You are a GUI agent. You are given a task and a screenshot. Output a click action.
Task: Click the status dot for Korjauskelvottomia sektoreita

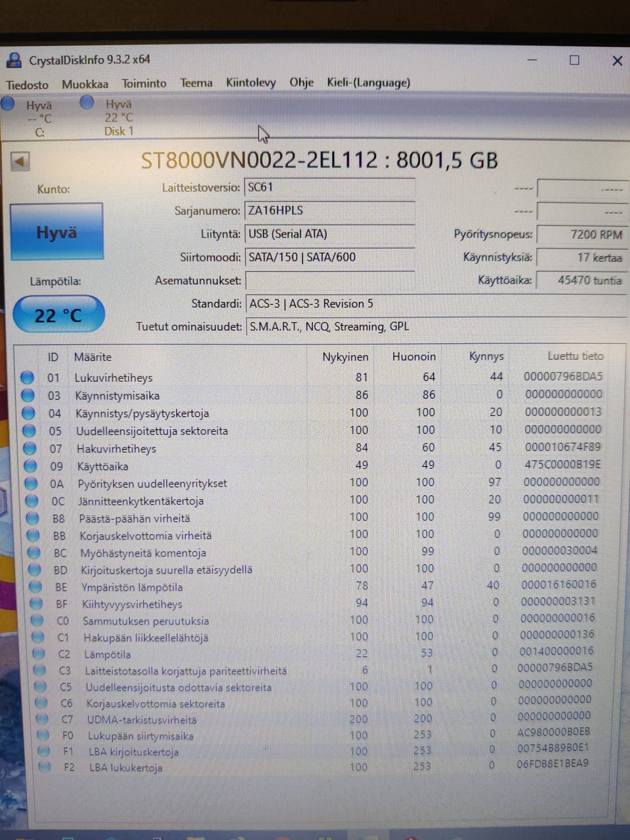click(x=41, y=703)
